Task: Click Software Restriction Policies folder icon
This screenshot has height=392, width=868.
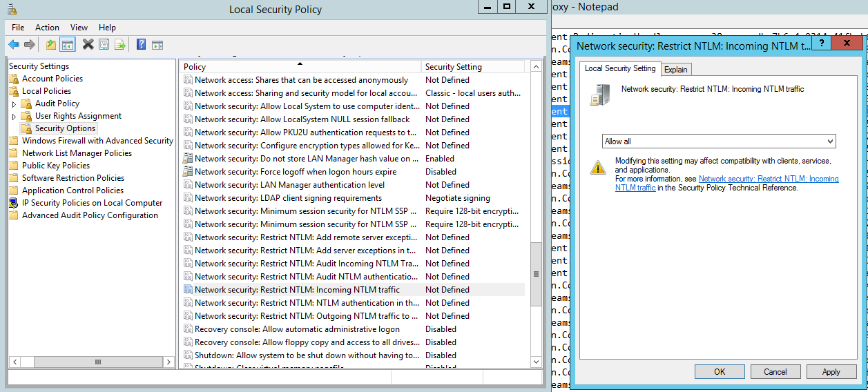Action: [x=15, y=178]
